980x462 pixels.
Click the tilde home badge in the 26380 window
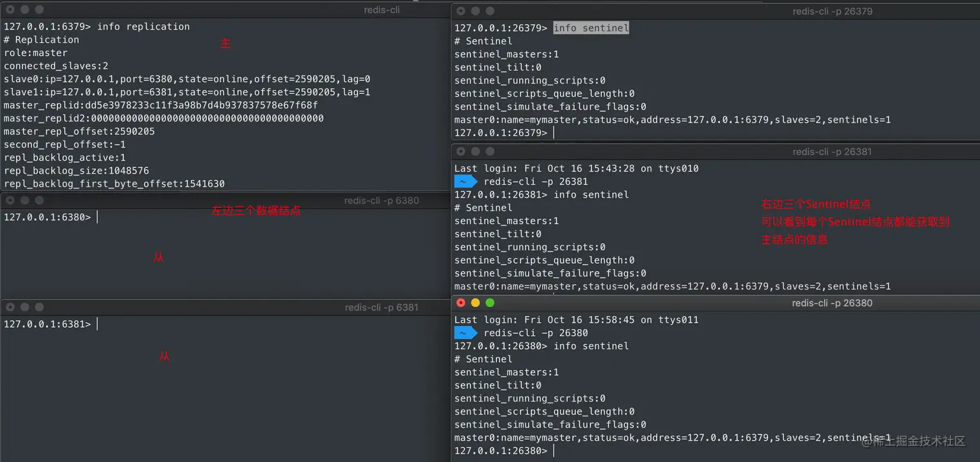(465, 333)
